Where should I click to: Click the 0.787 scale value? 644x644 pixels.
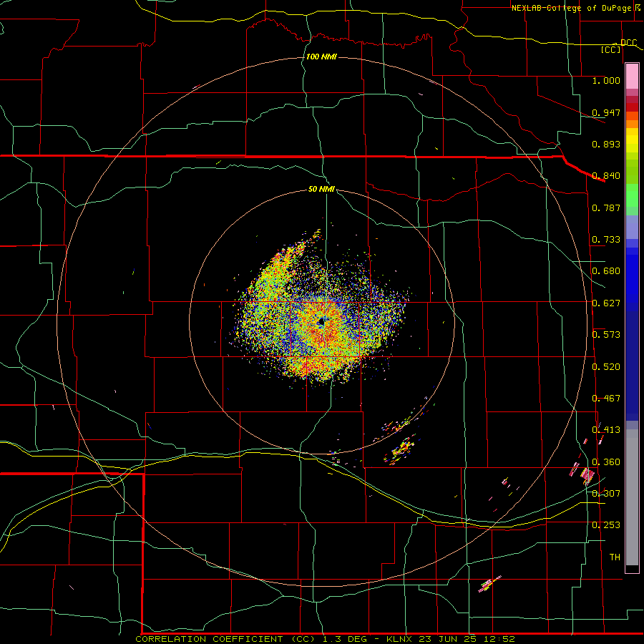point(606,208)
